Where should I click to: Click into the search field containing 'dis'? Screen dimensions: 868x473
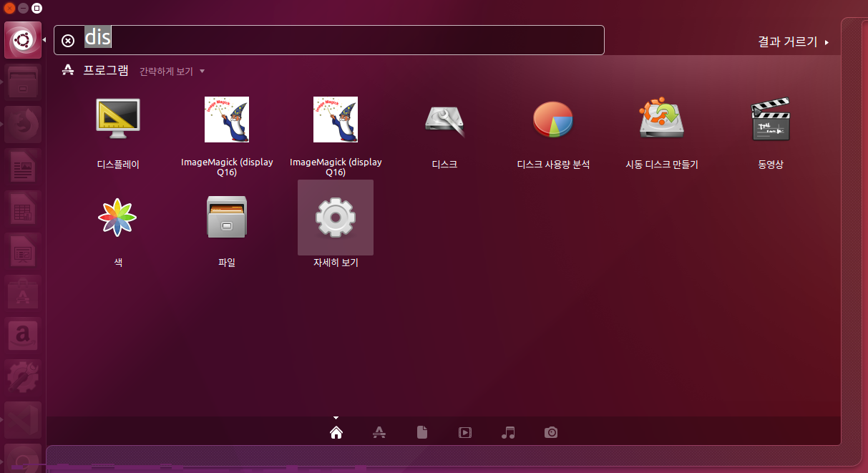329,40
